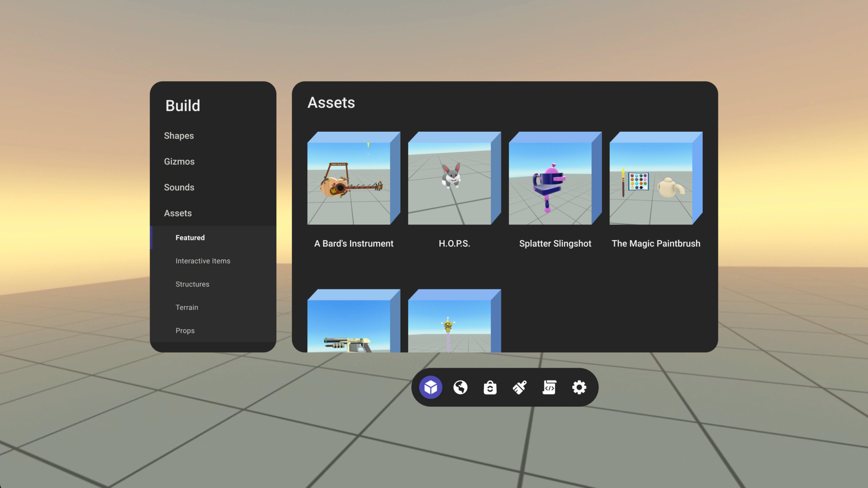Click the Build panel title

click(183, 105)
